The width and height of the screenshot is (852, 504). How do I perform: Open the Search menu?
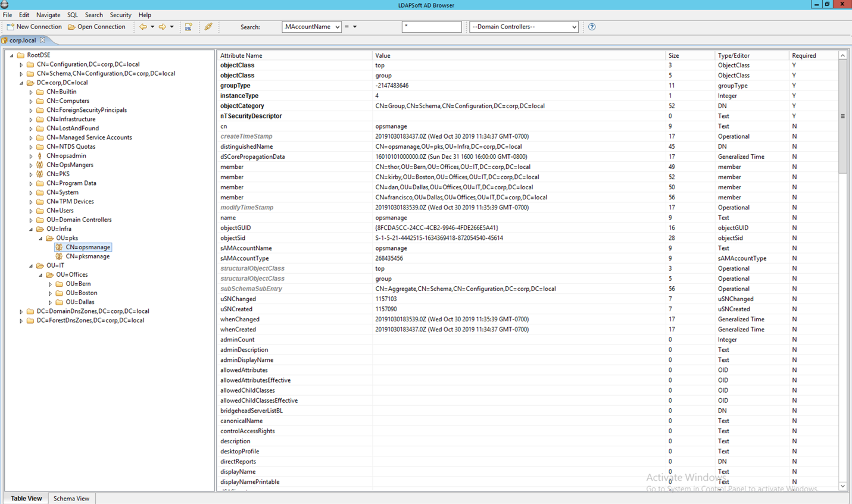coord(93,15)
